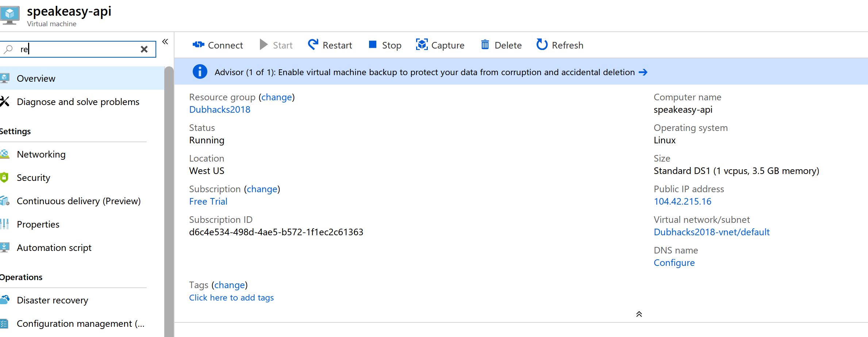Image resolution: width=868 pixels, height=337 pixels.
Task: Click the Advisor backup recommendation text
Action: pos(425,72)
